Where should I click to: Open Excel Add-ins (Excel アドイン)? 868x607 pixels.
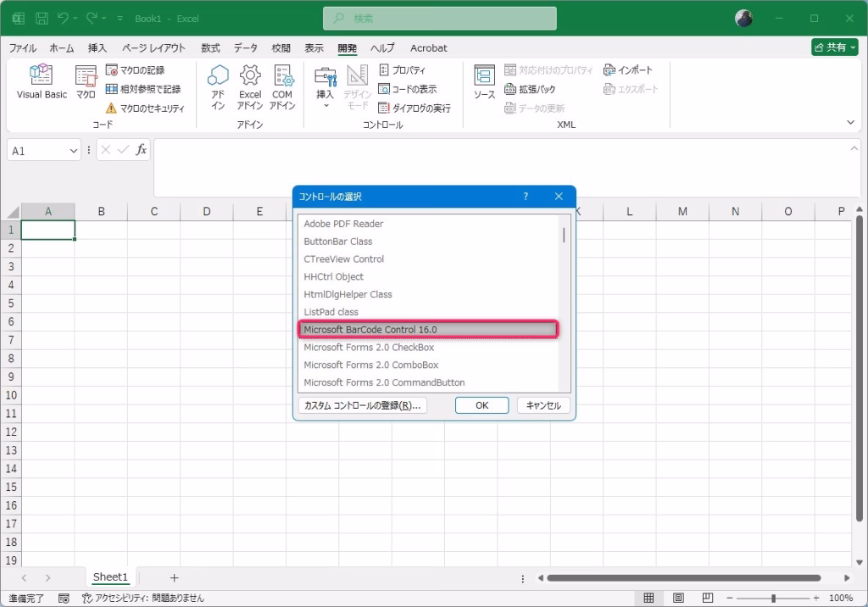point(250,87)
